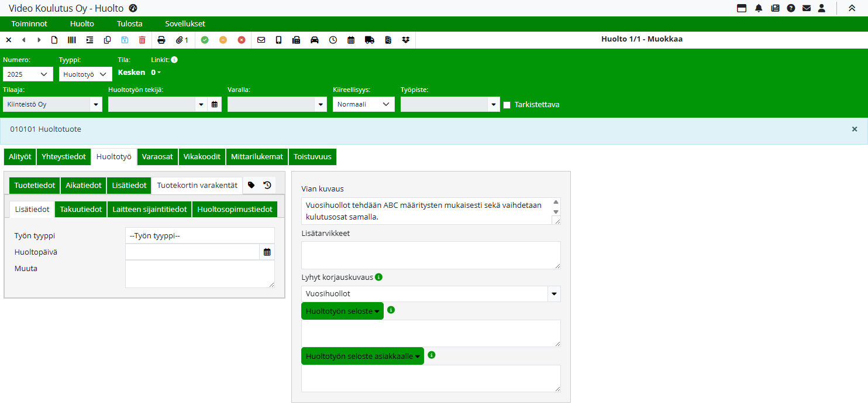Switch to the Varaosat tab

(157, 157)
